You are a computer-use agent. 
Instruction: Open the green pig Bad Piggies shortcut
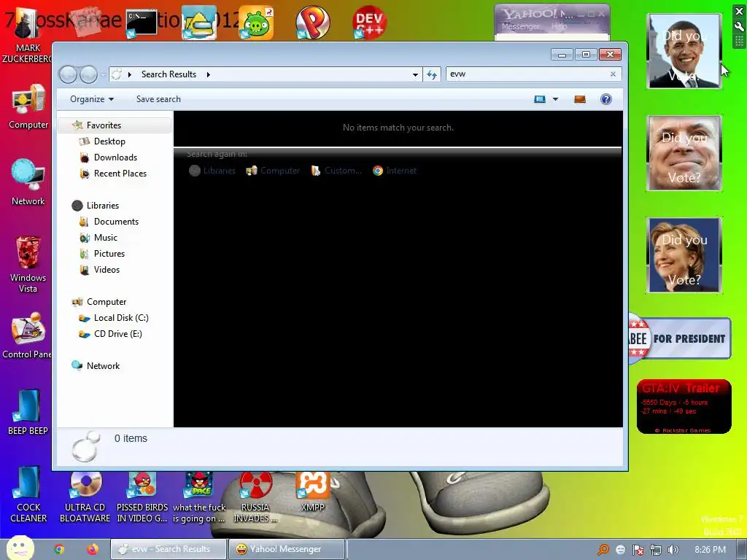[256, 23]
